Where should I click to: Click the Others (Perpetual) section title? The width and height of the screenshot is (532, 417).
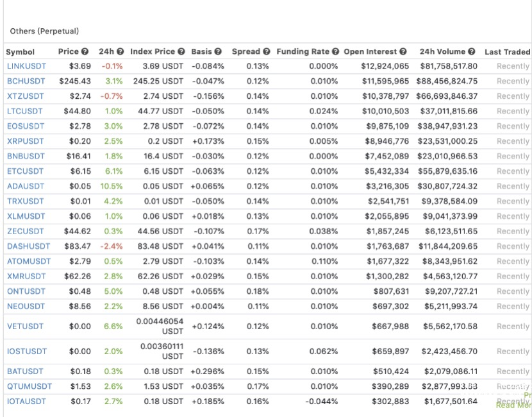[x=44, y=31]
